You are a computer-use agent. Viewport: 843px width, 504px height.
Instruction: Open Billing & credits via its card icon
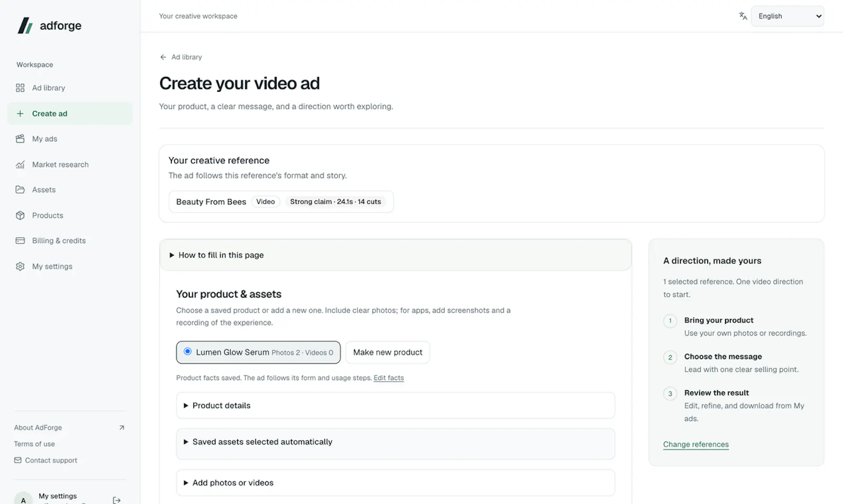(20, 241)
